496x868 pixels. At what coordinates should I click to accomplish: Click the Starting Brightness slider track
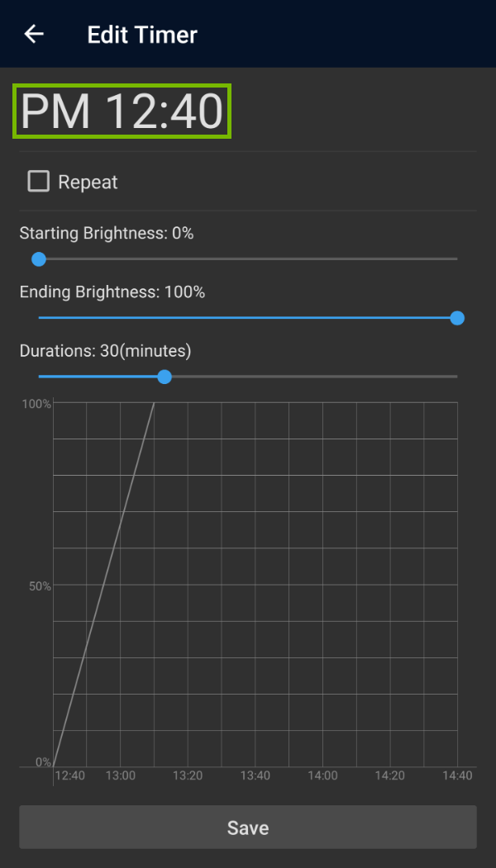click(x=248, y=259)
